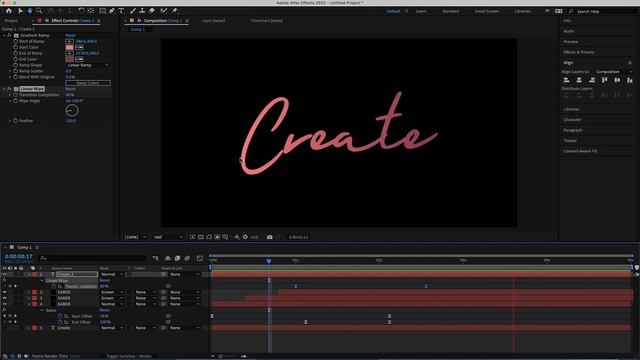Screen dimensions: 640x360
Task: Open Screen mode dropdown for SABER layer 2
Action: click(112, 292)
